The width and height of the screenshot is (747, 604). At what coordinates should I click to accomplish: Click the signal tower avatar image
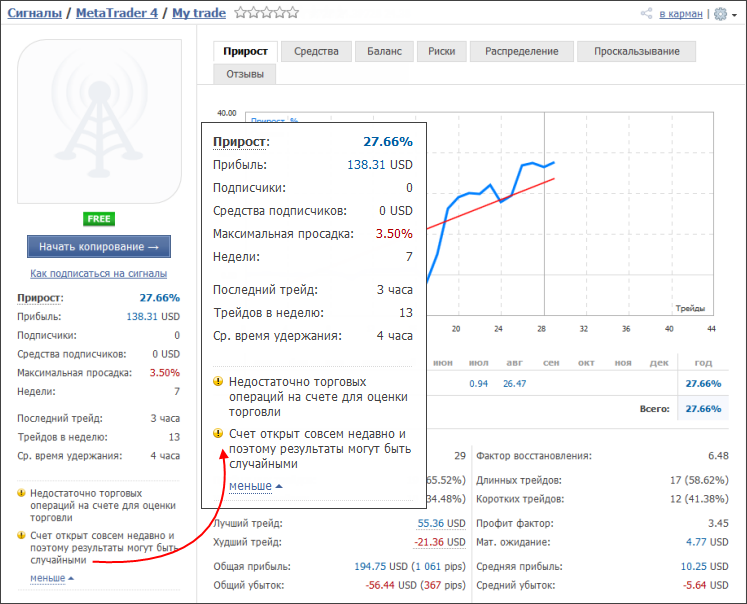point(99,121)
